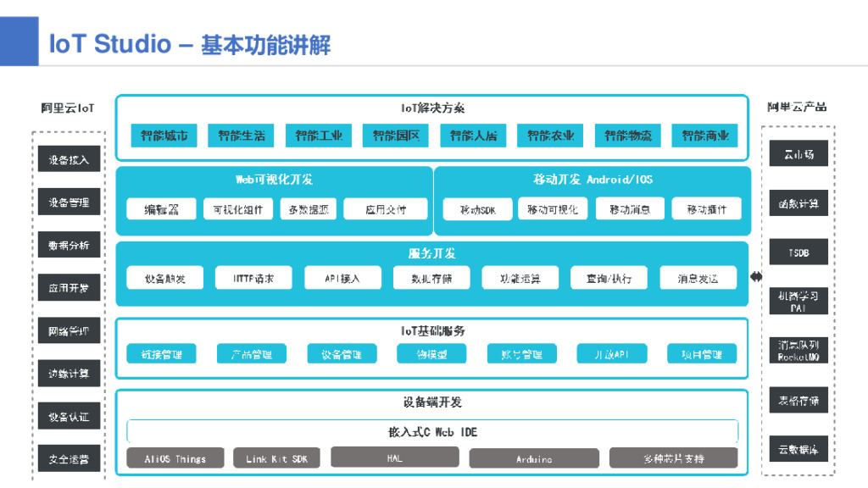Choose the 设备认证 box
The image size is (868, 488).
(x=69, y=416)
